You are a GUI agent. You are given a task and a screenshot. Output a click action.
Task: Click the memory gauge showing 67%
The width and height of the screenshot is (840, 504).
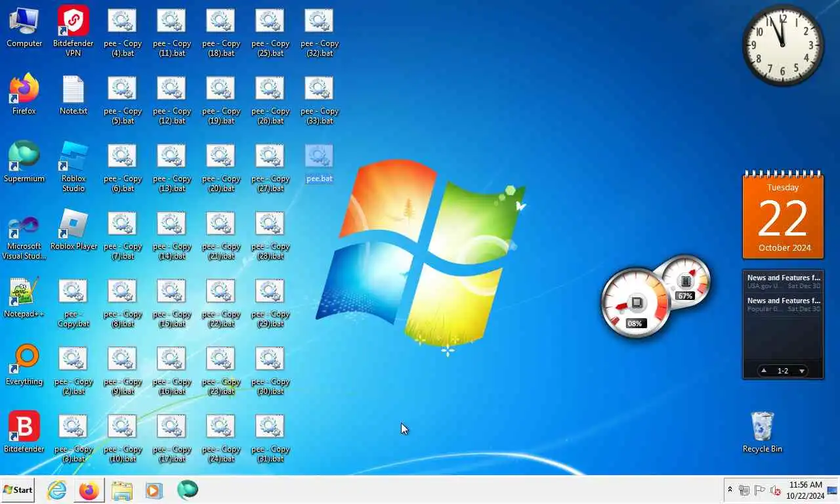point(685,282)
